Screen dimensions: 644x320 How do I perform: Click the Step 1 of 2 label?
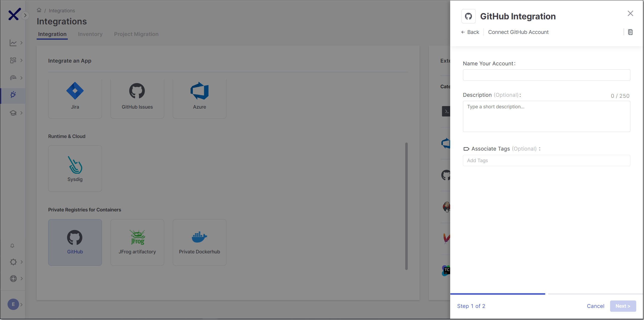[471, 306]
